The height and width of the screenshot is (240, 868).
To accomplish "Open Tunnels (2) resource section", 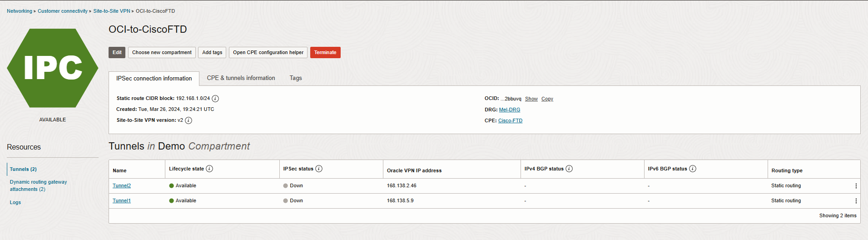I will (x=23, y=169).
